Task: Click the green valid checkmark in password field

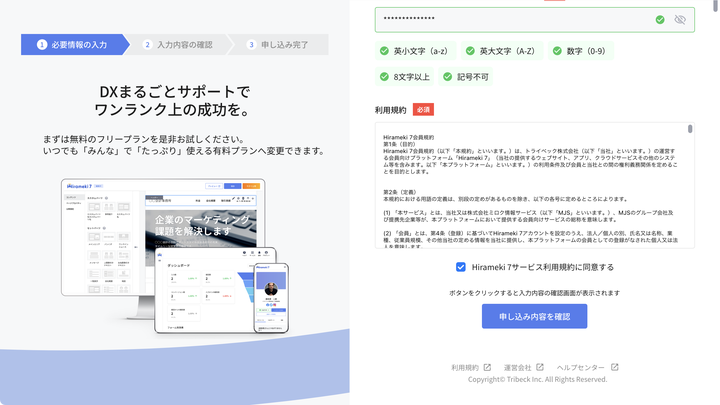Action: point(660,20)
